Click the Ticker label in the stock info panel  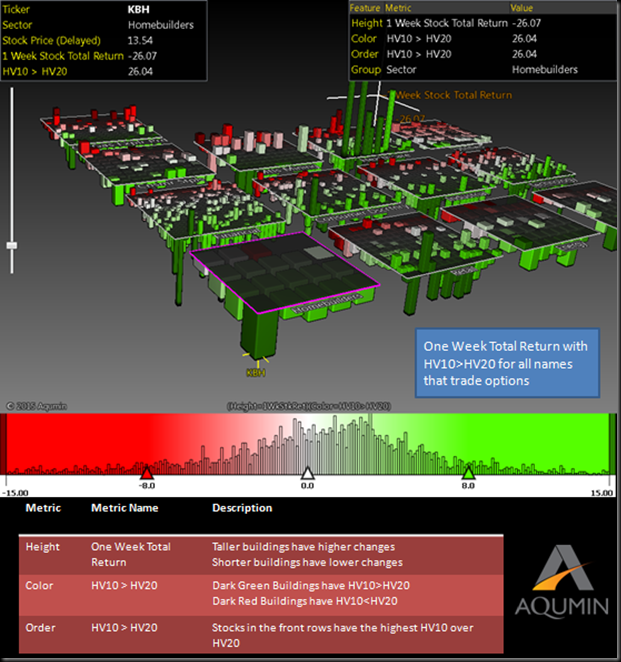pos(16,9)
